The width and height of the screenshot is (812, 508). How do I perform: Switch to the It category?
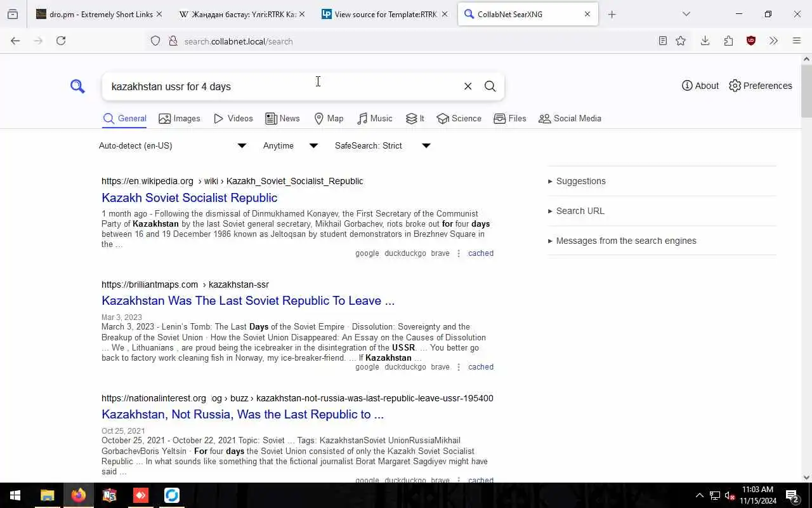click(415, 119)
